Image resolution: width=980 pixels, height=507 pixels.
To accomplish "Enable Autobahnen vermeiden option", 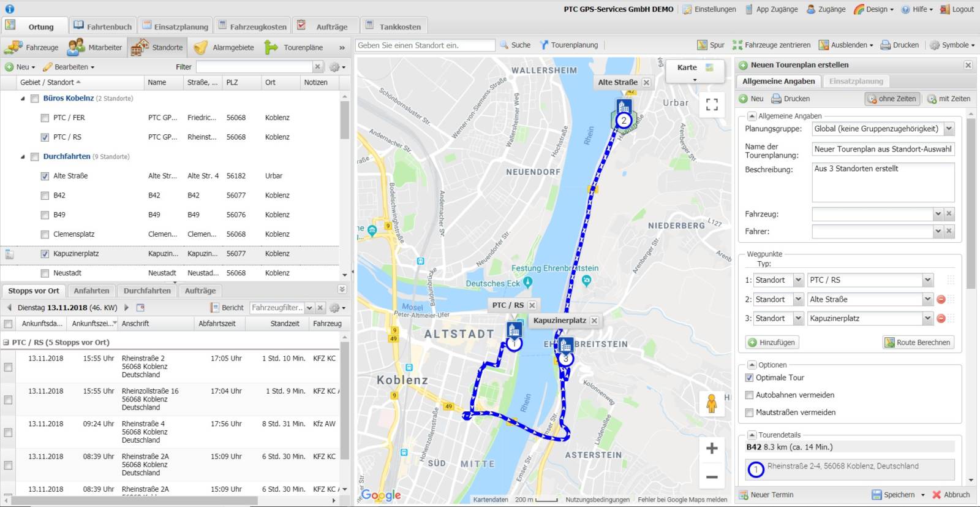I will point(749,395).
